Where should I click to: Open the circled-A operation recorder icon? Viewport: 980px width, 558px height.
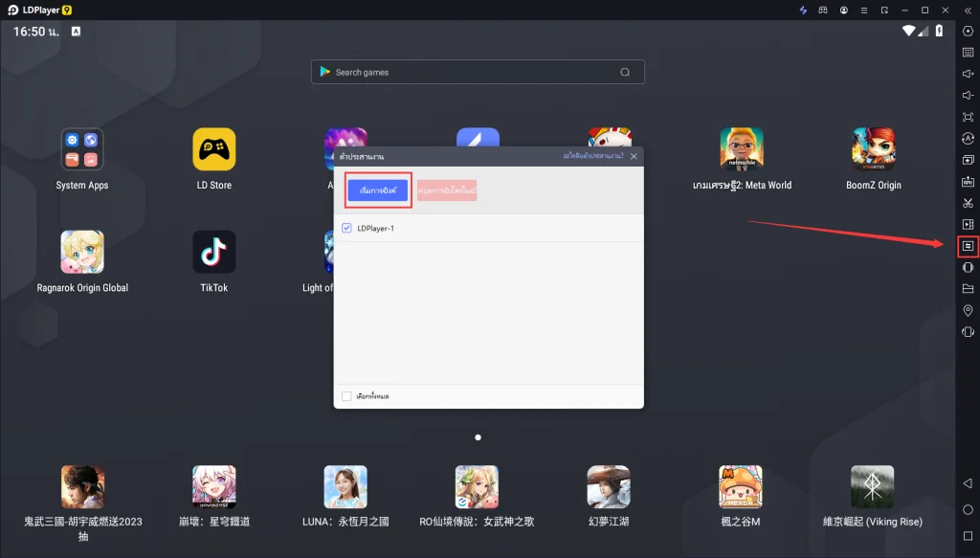pyautogui.click(x=968, y=138)
